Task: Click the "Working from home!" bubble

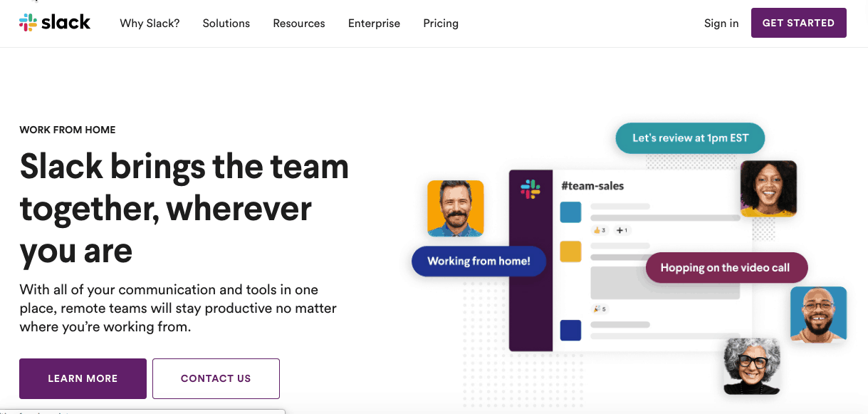Action: point(479,262)
